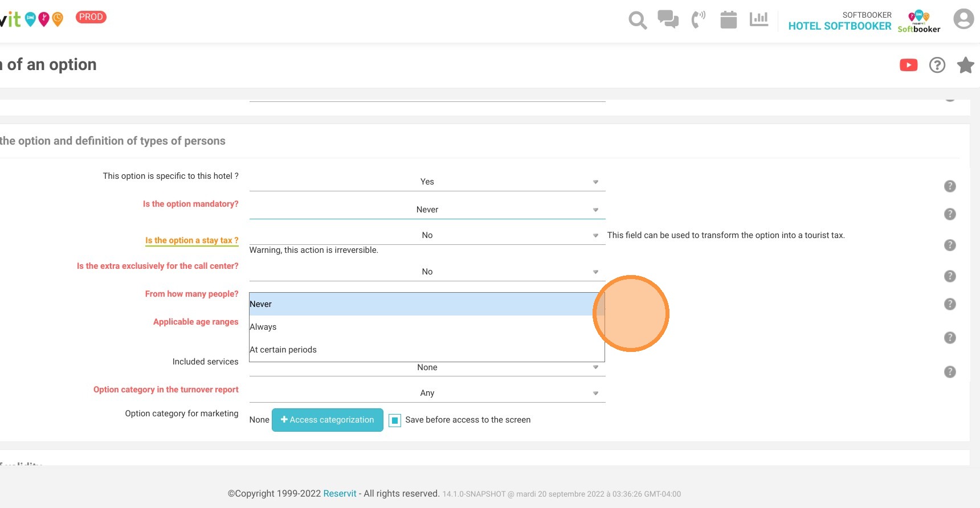The width and height of the screenshot is (980, 508).
Task: Open mandatory option dropdown showing Never
Action: [427, 210]
